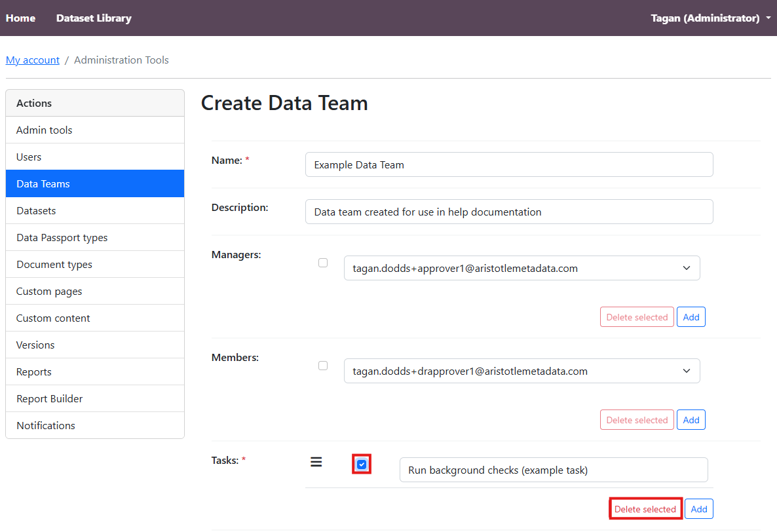
Task: Click the drag handle icon beside Tasks
Action: click(316, 463)
